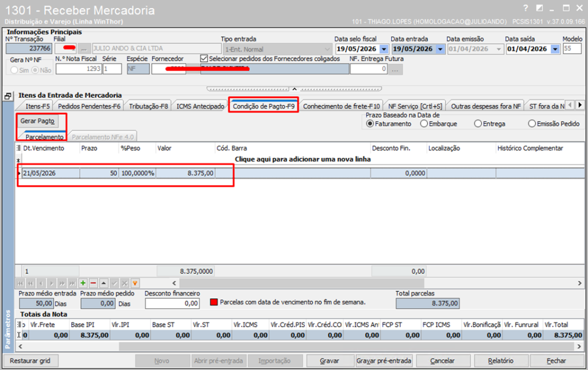The image size is (588, 370).
Task: Click the detach panel icon beside Itens da Entrada
Action: [8, 97]
